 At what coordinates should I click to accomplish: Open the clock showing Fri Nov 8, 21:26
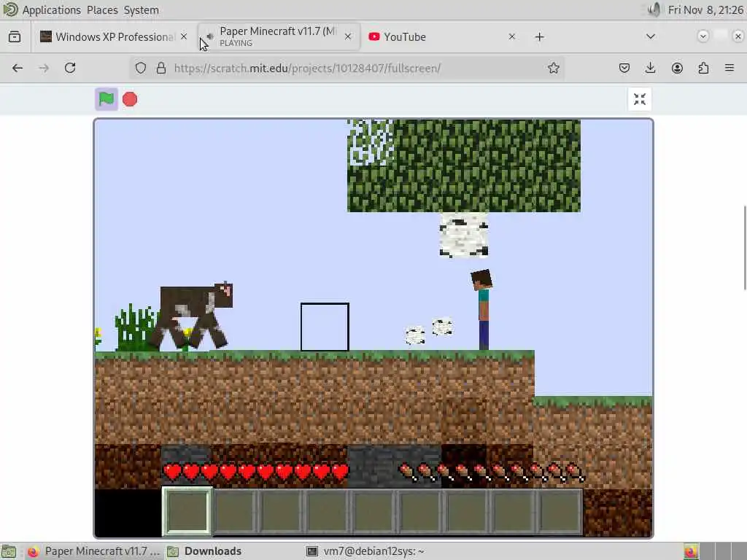click(x=705, y=10)
